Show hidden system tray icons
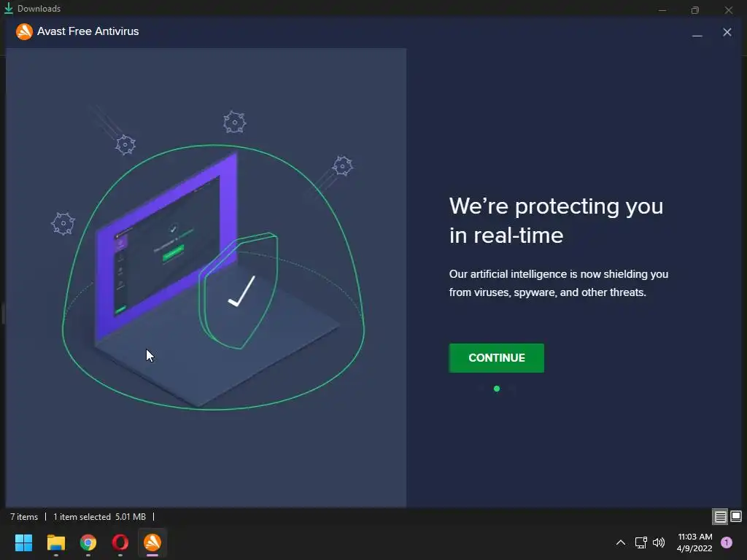 click(x=620, y=542)
